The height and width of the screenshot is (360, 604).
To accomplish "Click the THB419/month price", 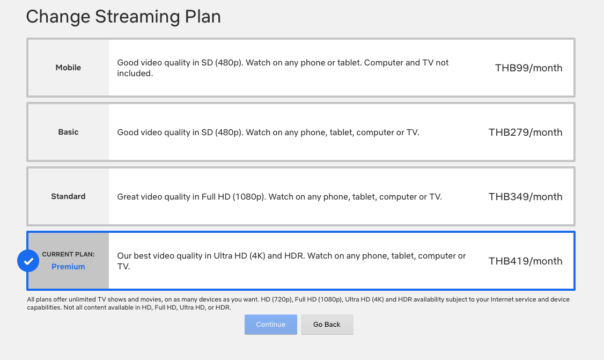I will [525, 261].
